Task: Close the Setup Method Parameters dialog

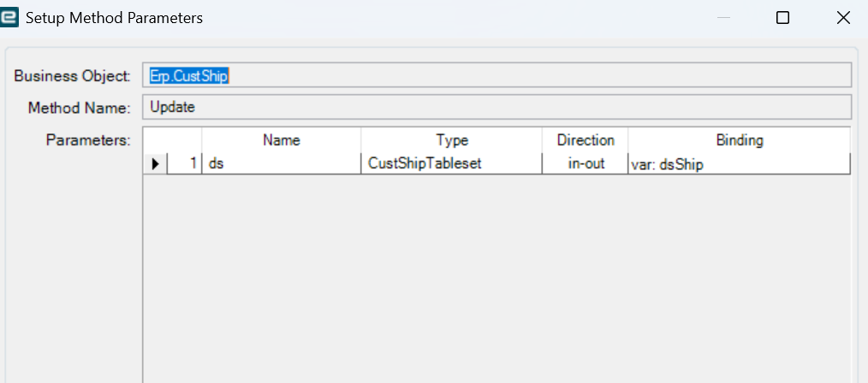Action: [x=843, y=18]
